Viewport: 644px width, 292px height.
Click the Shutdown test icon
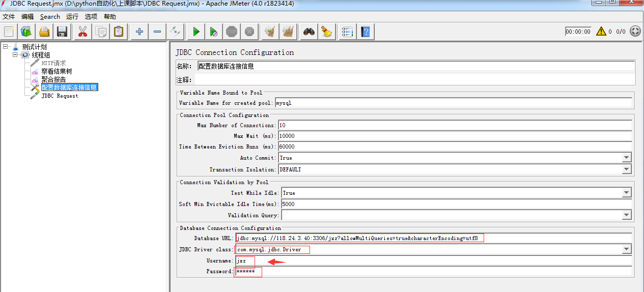249,32
